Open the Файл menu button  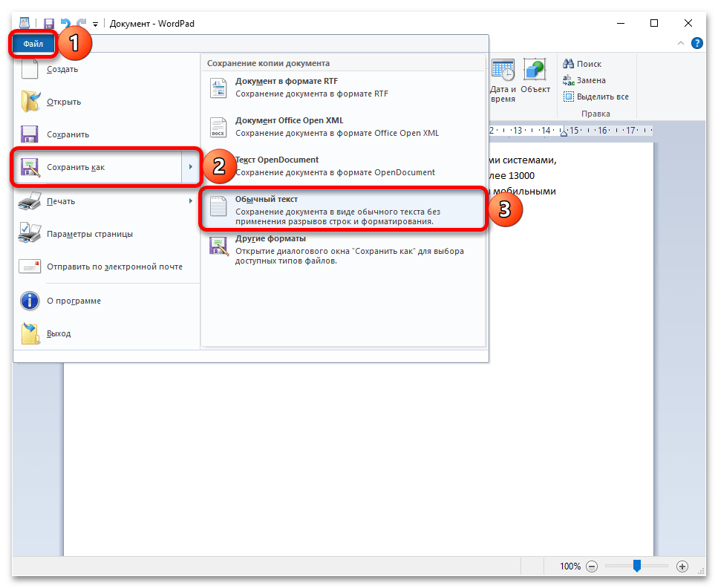pyautogui.click(x=33, y=44)
